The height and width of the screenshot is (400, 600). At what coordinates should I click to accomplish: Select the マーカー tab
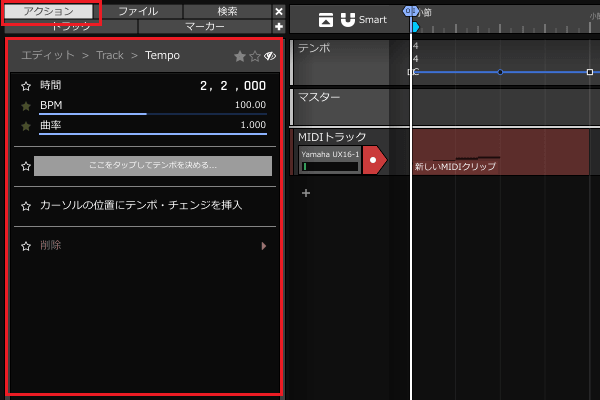205,27
